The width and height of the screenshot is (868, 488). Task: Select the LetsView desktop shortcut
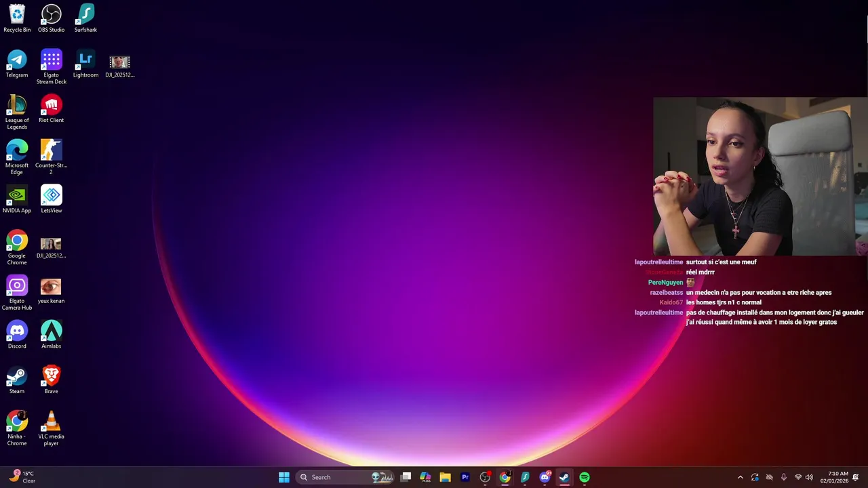52,199
